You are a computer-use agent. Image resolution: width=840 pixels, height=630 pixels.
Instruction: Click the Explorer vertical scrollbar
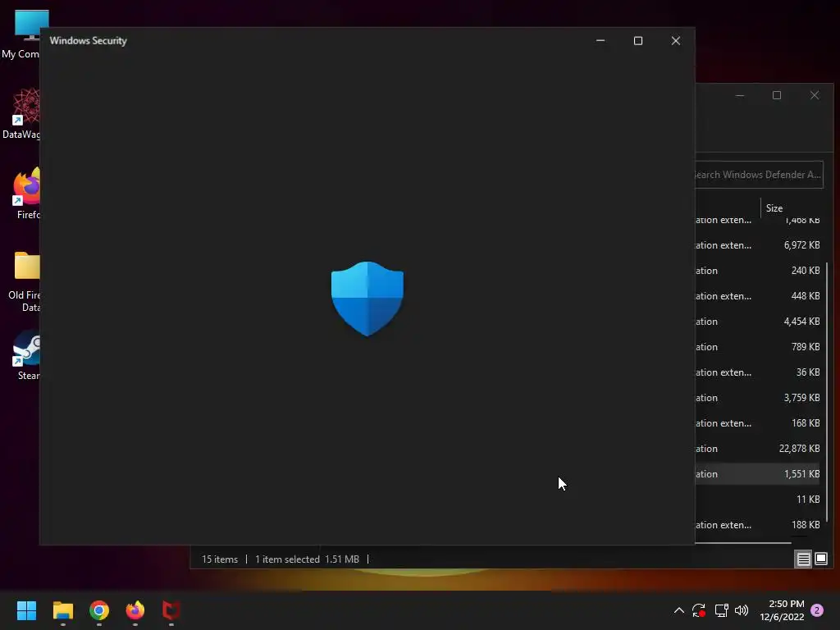coord(828,391)
